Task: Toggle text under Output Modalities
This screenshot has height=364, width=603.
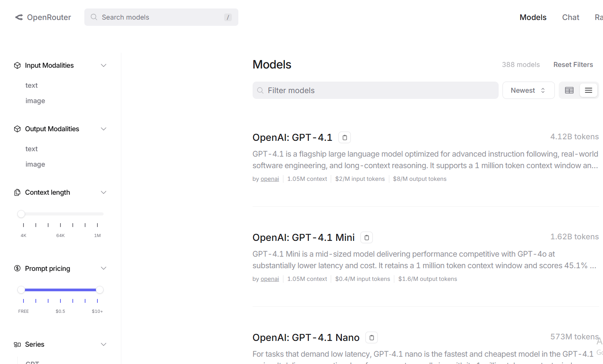Action: click(32, 149)
